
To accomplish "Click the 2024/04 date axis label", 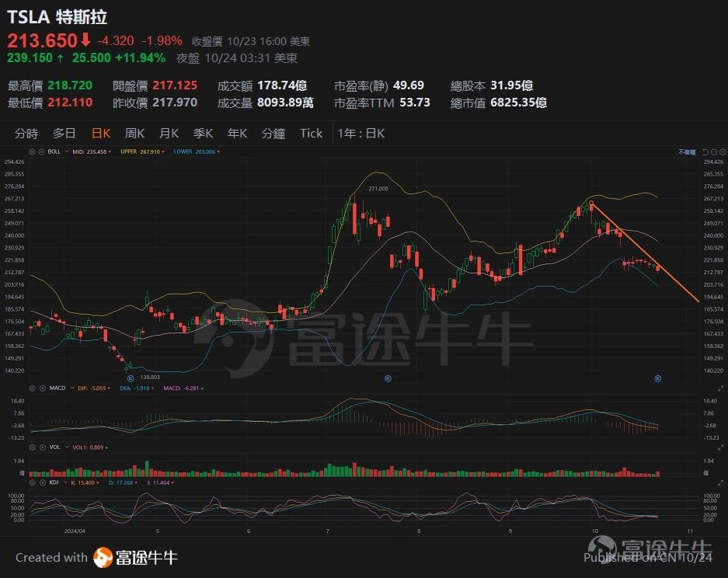I will tap(75, 531).
